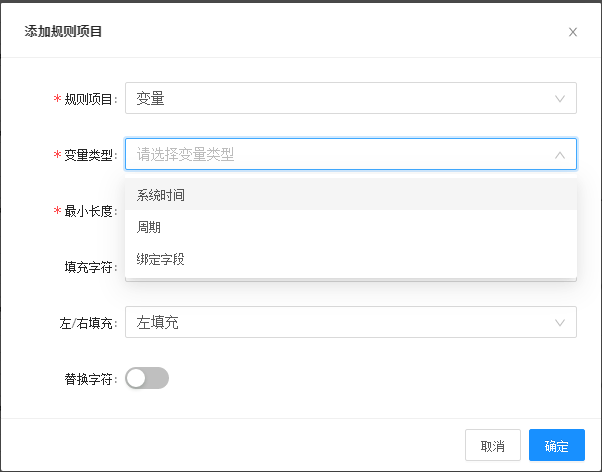Viewport: 602px width, 472px height.
Task: Click the 填充字符 label text
Action: pyautogui.click(x=90, y=267)
